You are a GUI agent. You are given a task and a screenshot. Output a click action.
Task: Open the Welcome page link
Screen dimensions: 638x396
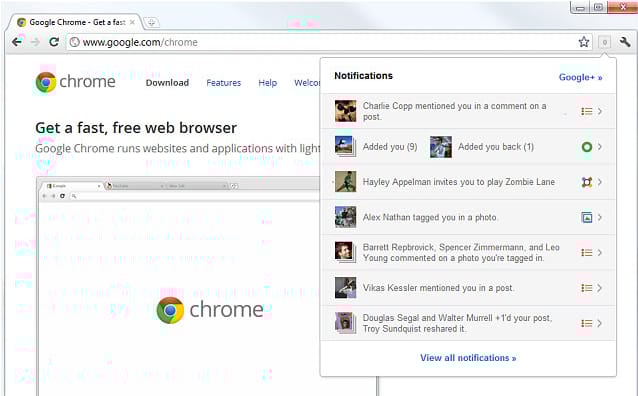(307, 83)
